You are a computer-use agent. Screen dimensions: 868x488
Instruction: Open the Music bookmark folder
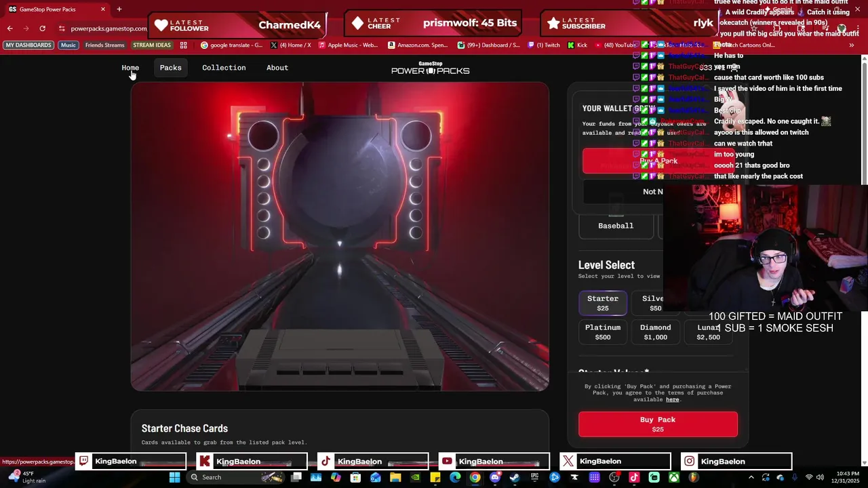pyautogui.click(x=68, y=45)
